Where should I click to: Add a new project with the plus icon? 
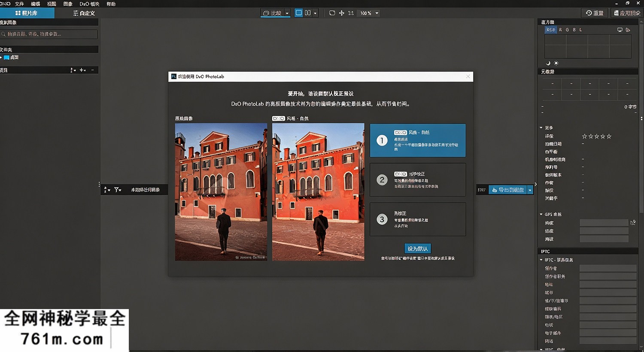pyautogui.click(x=83, y=70)
